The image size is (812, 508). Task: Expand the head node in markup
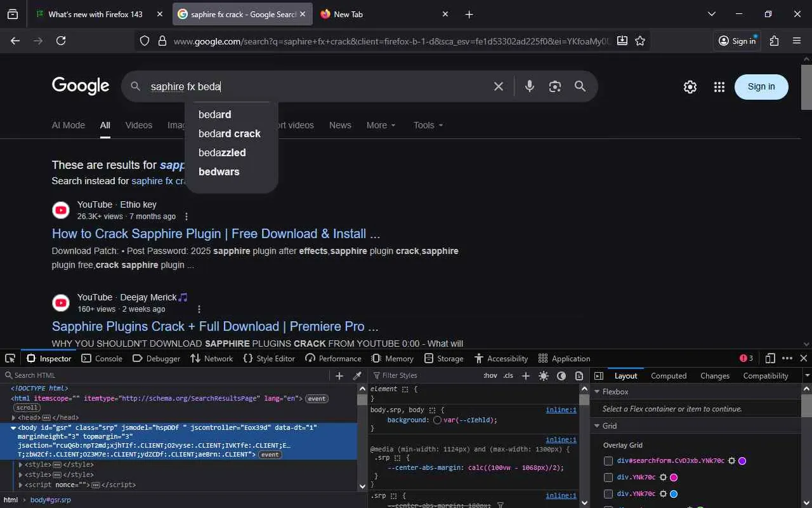click(14, 418)
